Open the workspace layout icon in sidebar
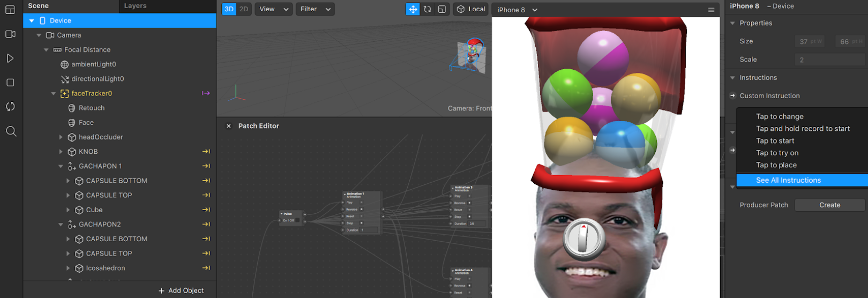 point(10,10)
